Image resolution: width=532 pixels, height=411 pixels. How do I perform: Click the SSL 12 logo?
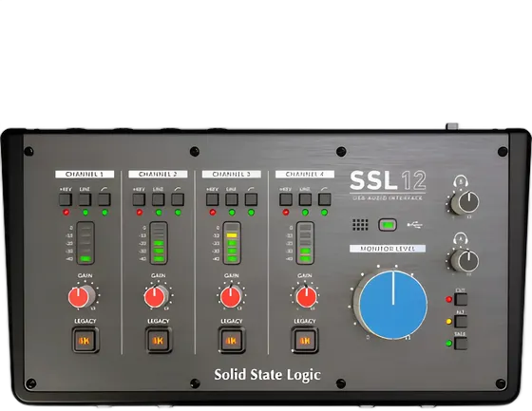tap(388, 180)
